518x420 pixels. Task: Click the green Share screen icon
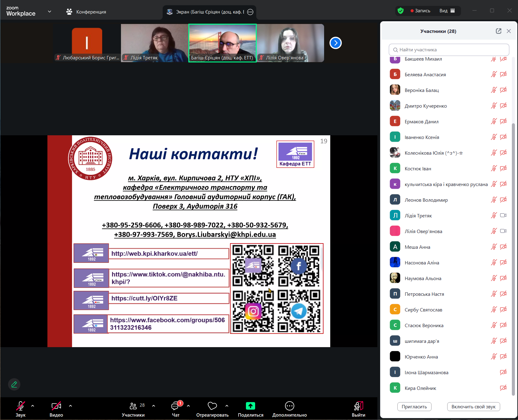click(x=251, y=406)
